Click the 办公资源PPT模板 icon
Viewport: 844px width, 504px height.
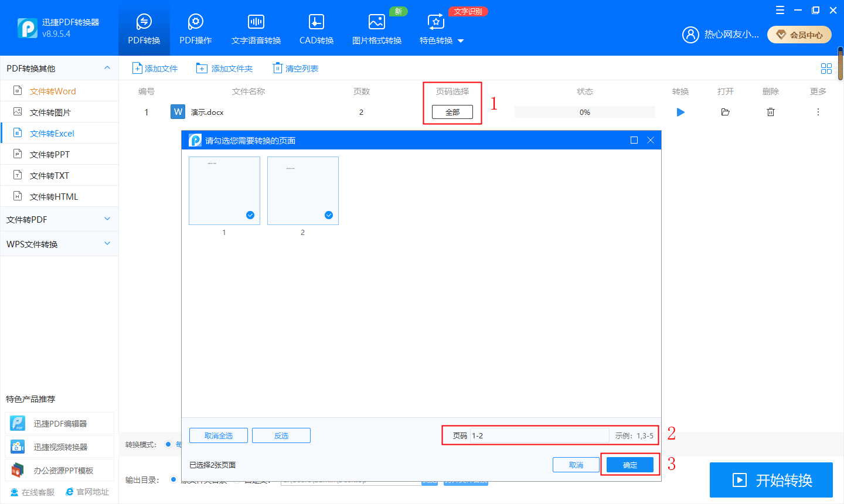[x=18, y=470]
